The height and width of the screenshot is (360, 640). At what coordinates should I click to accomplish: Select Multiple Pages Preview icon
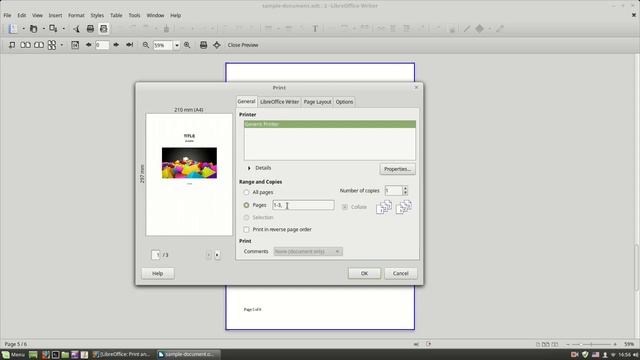[52, 45]
